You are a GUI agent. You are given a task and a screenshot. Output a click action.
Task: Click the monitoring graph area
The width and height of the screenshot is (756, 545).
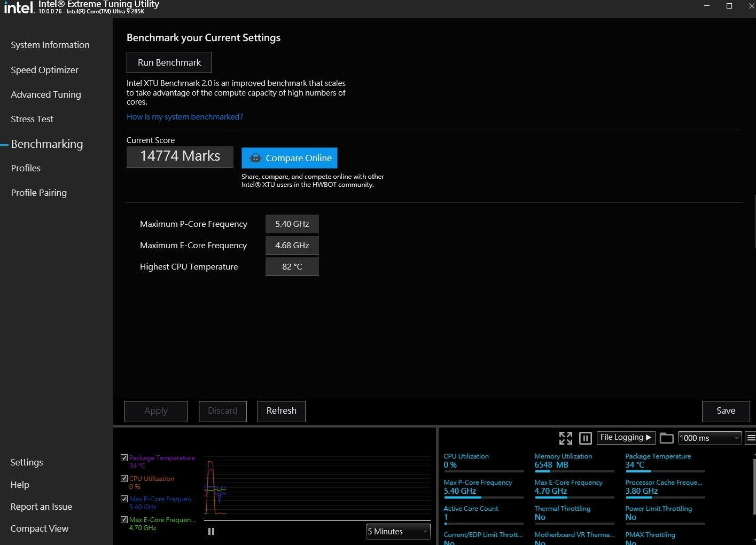[x=317, y=488]
